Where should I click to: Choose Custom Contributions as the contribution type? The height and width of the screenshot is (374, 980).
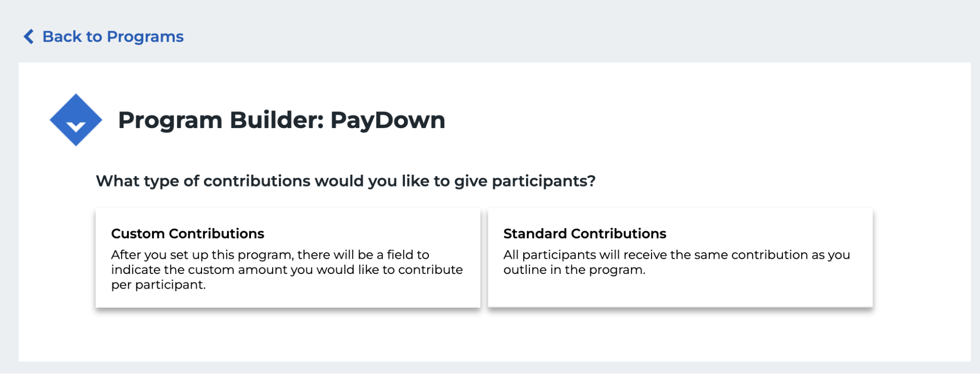pyautogui.click(x=287, y=258)
